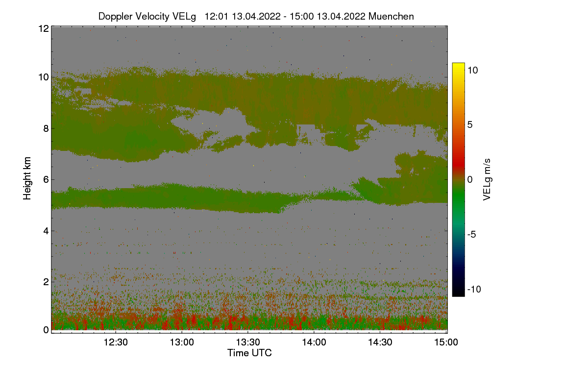Click the plot title 'Doppler Velocity VELg'
The height and width of the screenshot is (392, 588).
point(147,16)
